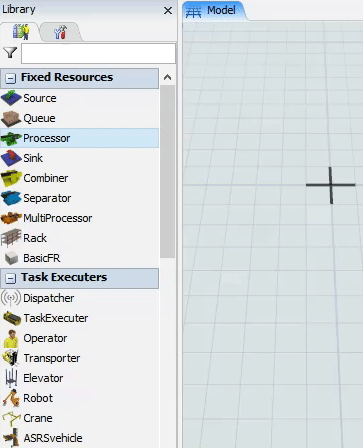363x448 pixels.
Task: Select the Separator icon
Action: coord(11,198)
